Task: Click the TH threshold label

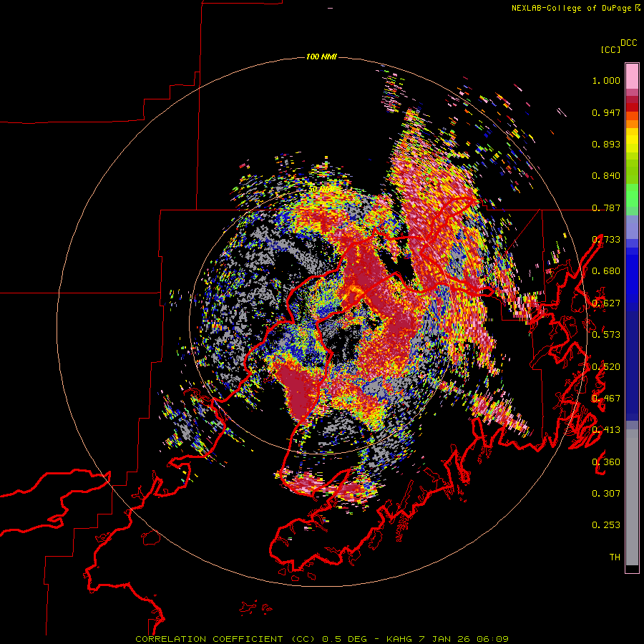Action: [x=615, y=557]
